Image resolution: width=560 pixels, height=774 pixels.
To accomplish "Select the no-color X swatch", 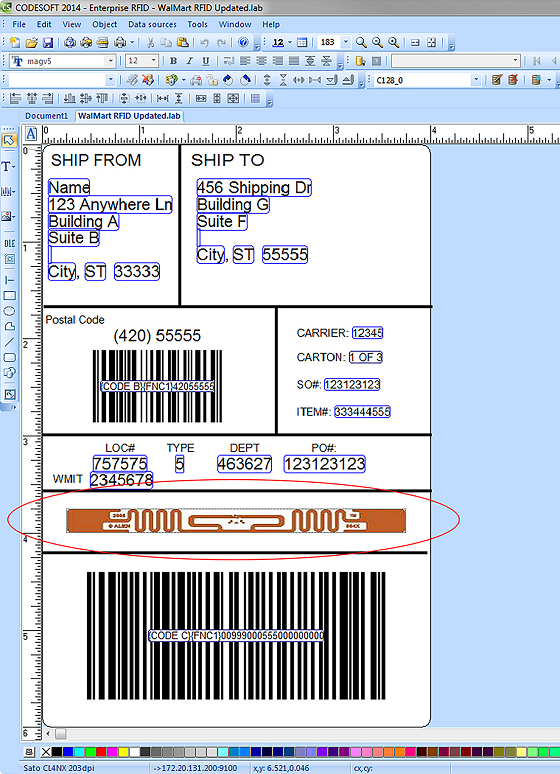I will pyautogui.click(x=46, y=752).
